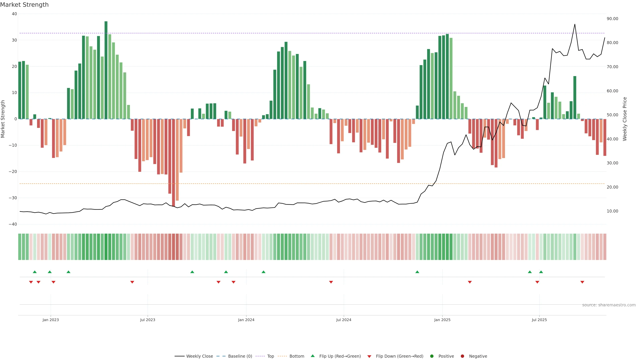
Task: Click the first red flip-down triangle marker
Action: [x=31, y=282]
